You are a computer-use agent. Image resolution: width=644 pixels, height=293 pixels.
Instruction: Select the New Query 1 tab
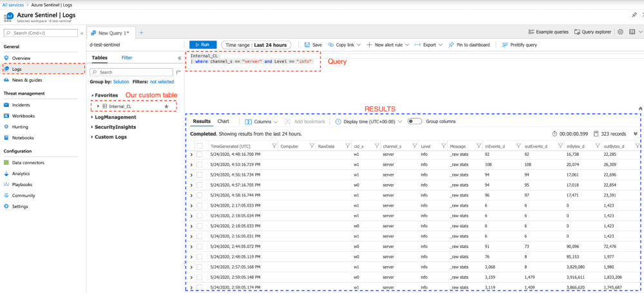pyautogui.click(x=111, y=33)
